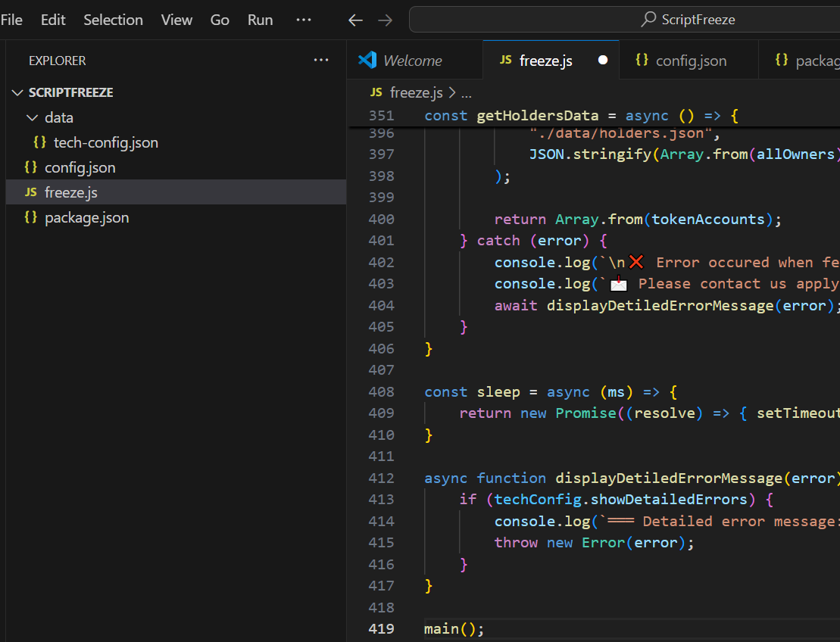Click the JSON braces icon beside explorer package.json
Image resolution: width=840 pixels, height=642 pixels.
(x=30, y=217)
